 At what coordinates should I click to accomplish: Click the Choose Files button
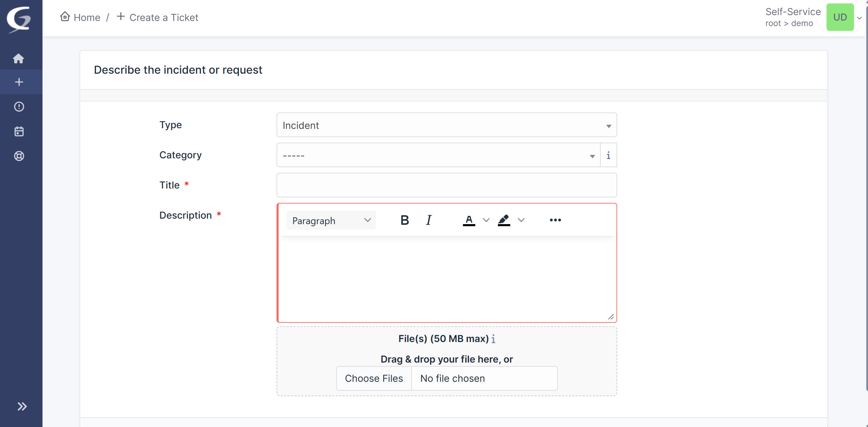(374, 379)
